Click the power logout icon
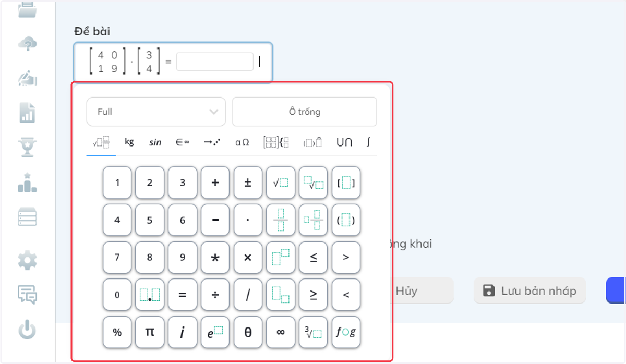 tap(27, 330)
